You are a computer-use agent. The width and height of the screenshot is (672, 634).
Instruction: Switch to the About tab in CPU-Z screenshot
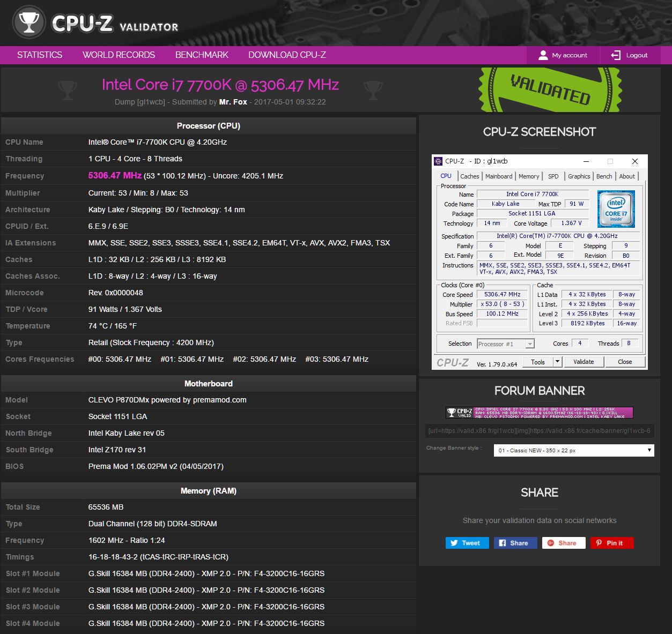pyautogui.click(x=626, y=176)
